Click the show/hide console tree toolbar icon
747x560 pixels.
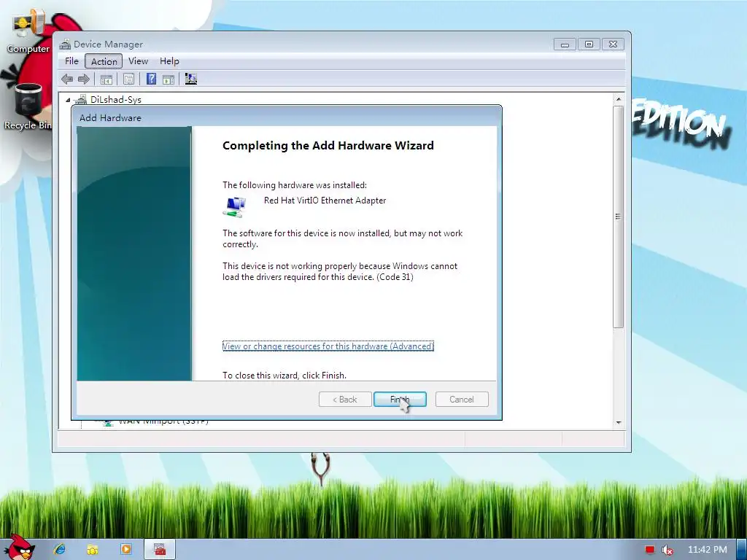tap(107, 79)
